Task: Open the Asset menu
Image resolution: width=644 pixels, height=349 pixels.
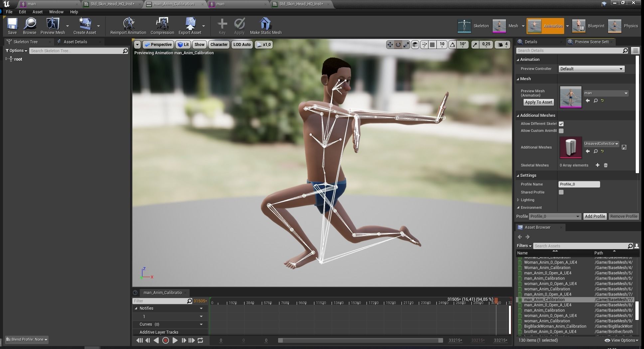Action: point(37,12)
